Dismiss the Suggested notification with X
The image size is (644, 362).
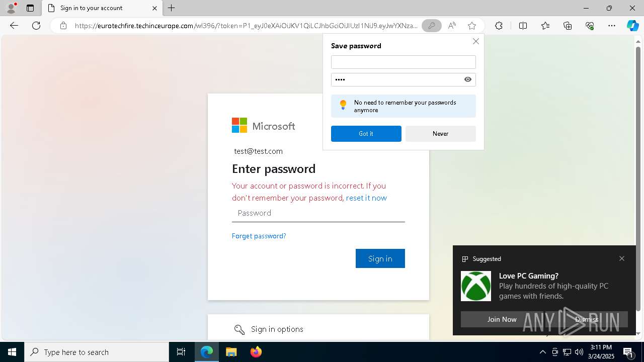tap(622, 258)
